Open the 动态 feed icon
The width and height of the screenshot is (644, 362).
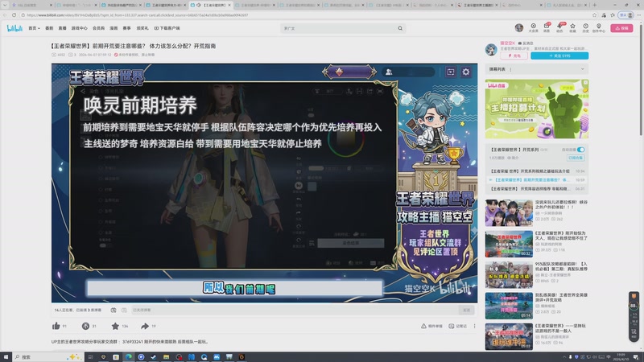(559, 28)
